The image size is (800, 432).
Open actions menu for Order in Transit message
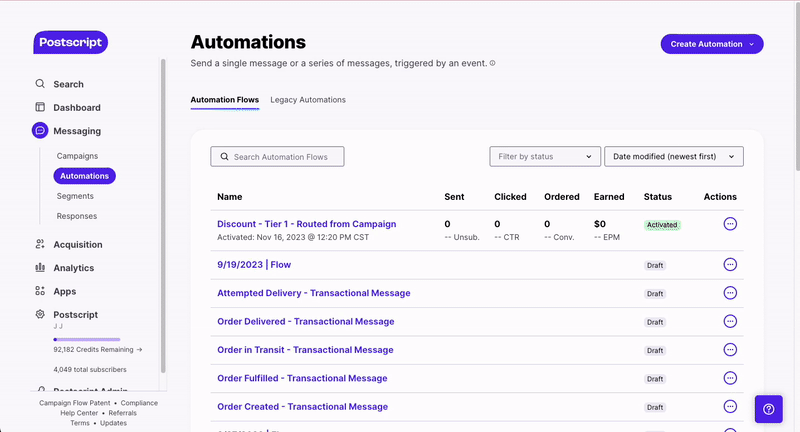click(730, 350)
